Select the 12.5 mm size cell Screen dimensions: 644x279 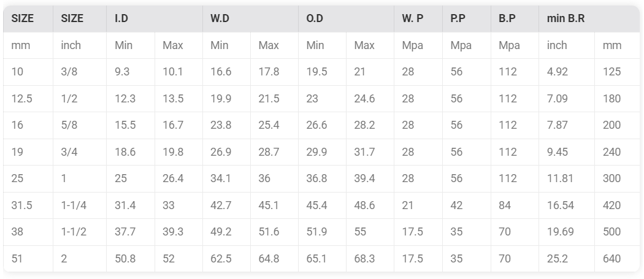(28, 99)
